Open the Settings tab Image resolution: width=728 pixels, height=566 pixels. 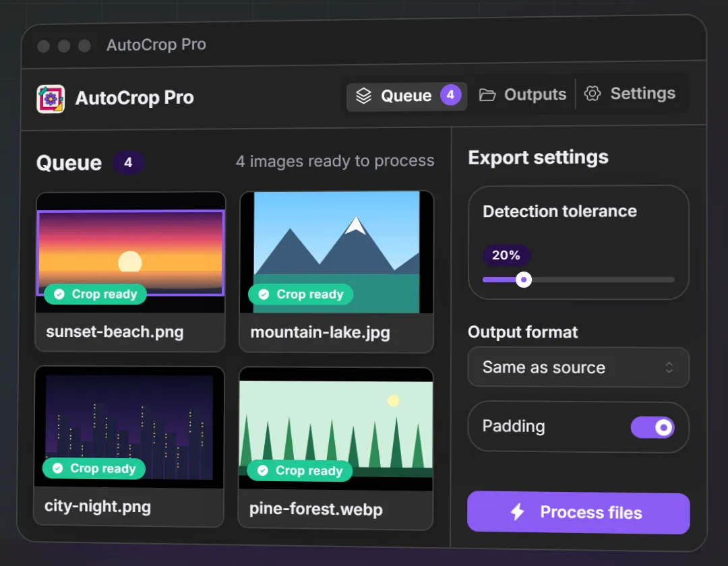click(x=630, y=93)
